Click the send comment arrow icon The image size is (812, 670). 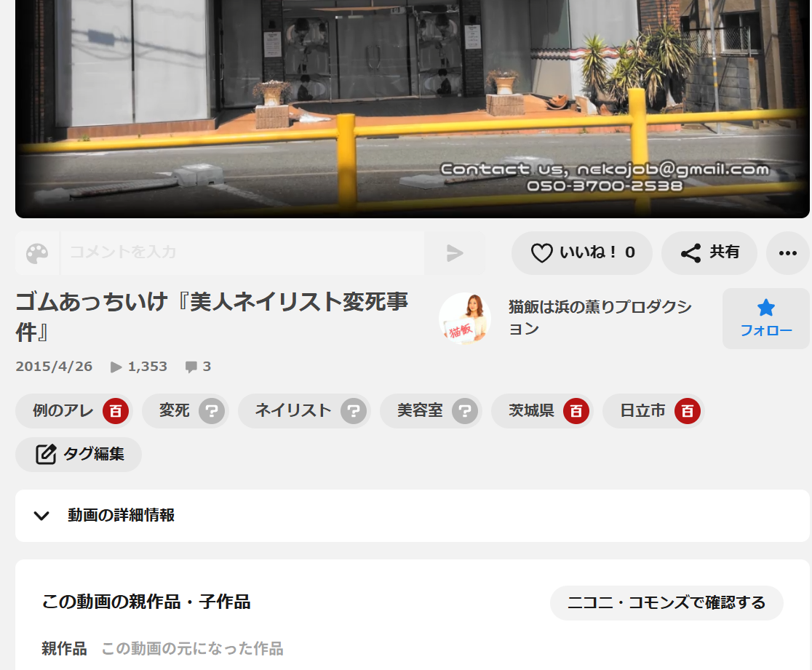(x=455, y=253)
